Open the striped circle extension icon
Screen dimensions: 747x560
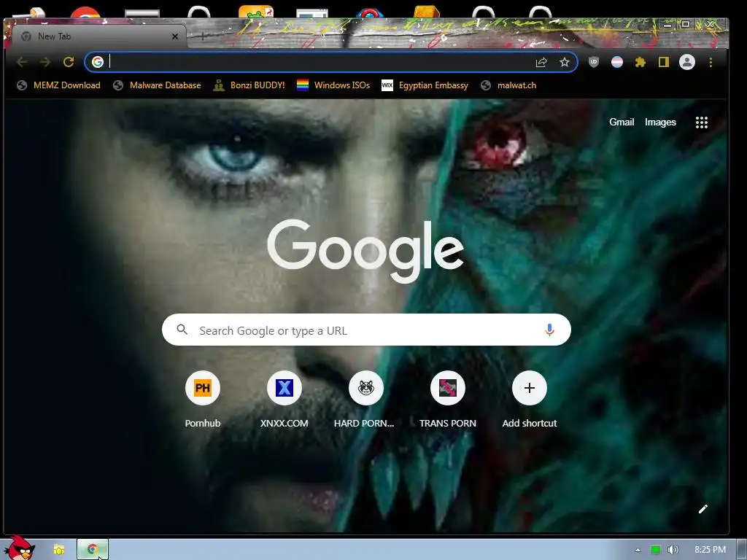617,62
